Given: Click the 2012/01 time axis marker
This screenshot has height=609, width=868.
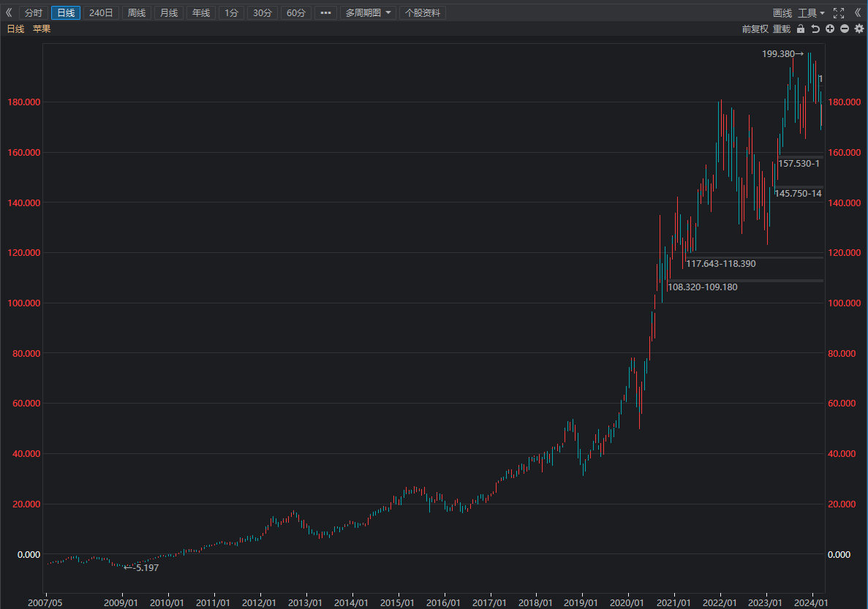Looking at the screenshot, I should [259, 603].
